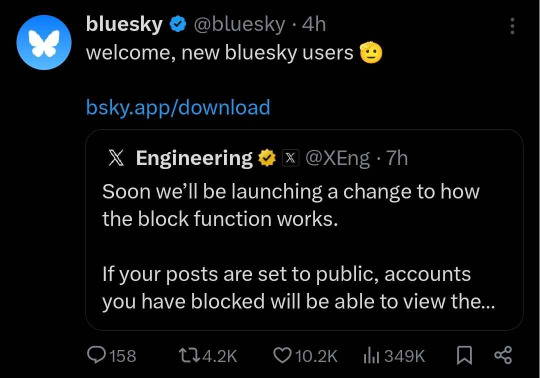Click the X affiliate badge next to @XEng
The width and height of the screenshot is (540, 378).
pos(290,158)
